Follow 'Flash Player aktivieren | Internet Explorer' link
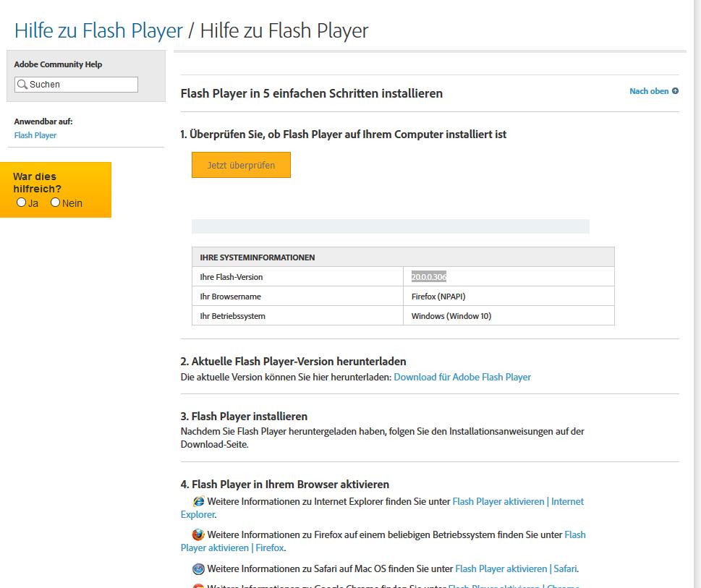The height and width of the screenshot is (588, 701). point(517,501)
